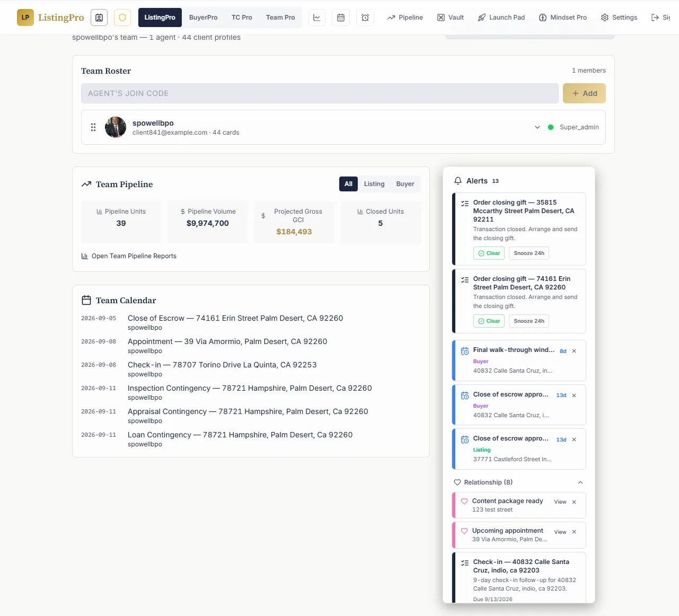Select the Listing pipeline filter
679x616 pixels.
(374, 184)
